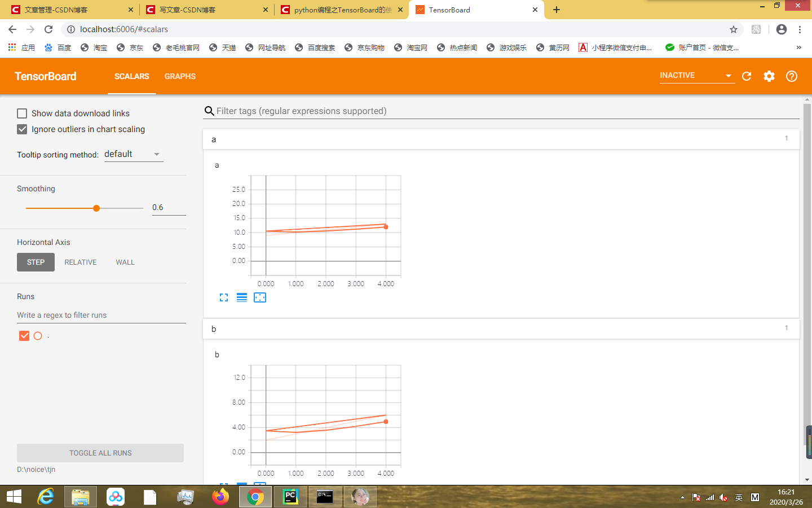Screen dimensions: 812x508
Task: Click the Chrome taskbar icon
Action: [255, 497]
